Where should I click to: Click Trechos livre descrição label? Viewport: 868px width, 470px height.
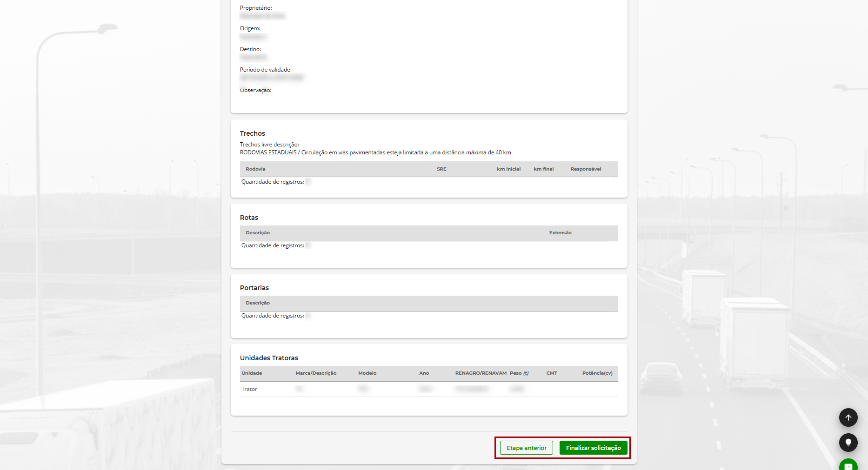[269, 145]
